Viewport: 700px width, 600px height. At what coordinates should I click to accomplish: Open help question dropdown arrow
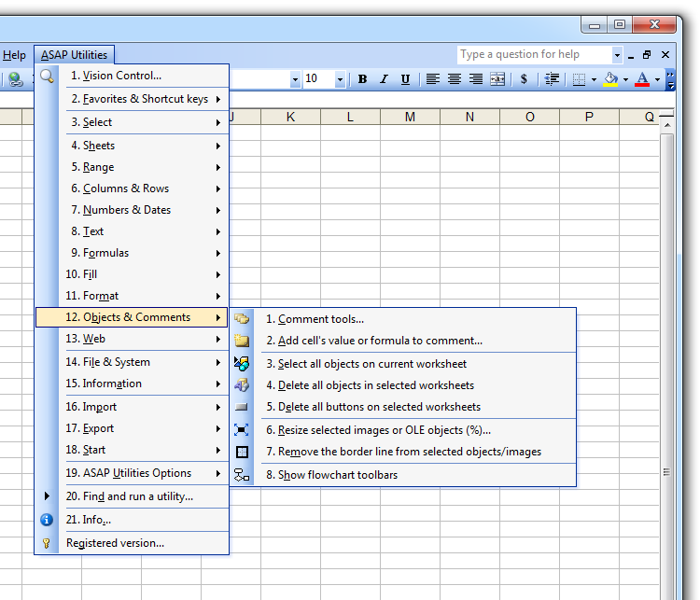(617, 55)
